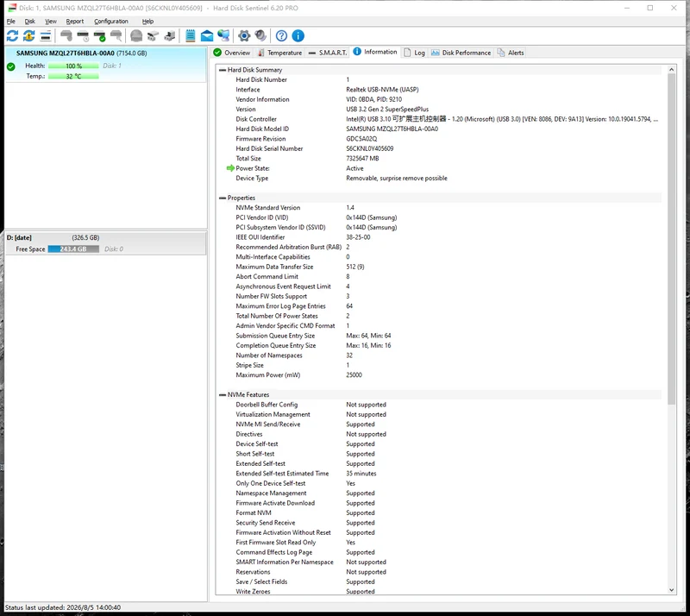Collapse the Hard Disk Summary section
This screenshot has width=690, height=616.
tap(223, 70)
